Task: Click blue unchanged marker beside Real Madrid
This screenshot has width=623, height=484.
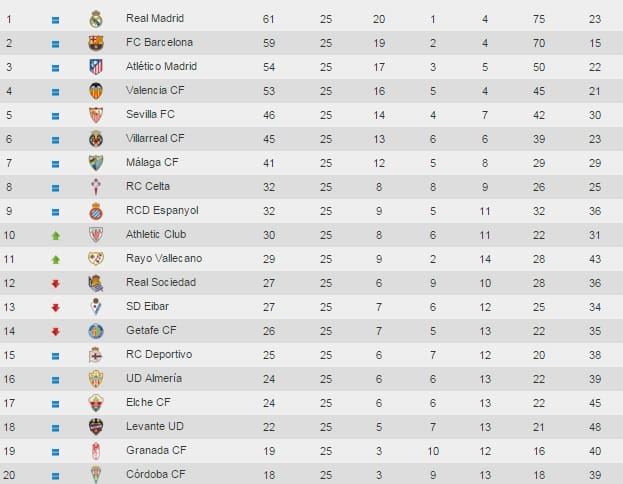Action: click(56, 19)
